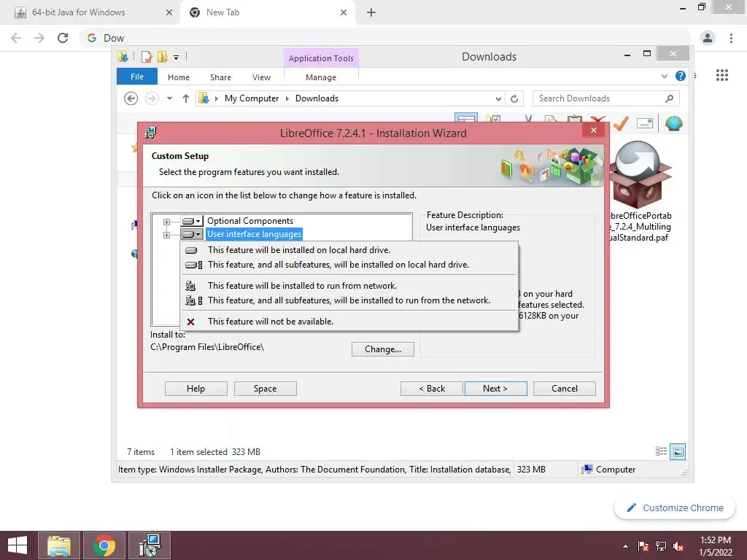This screenshot has width=747, height=560.
Task: Open a new Chrome tab with plus
Action: point(371,13)
